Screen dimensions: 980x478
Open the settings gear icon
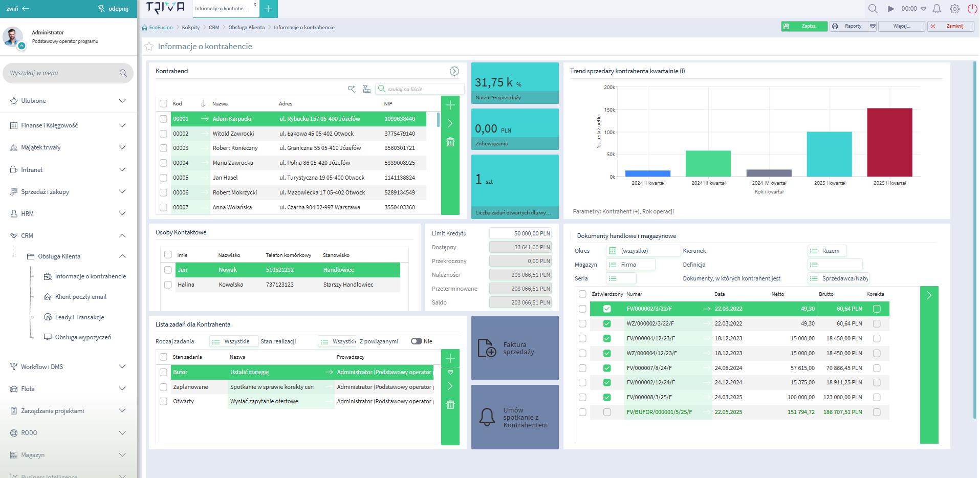(954, 9)
